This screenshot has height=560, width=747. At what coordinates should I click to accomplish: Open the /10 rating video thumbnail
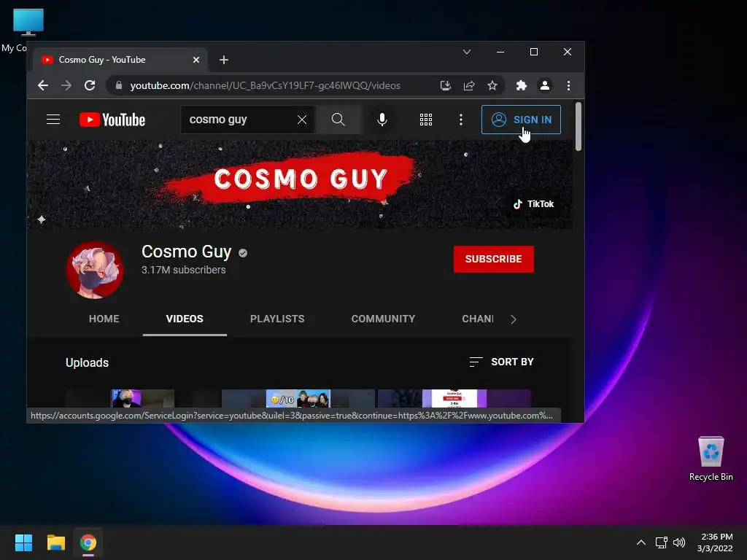pyautogui.click(x=298, y=398)
